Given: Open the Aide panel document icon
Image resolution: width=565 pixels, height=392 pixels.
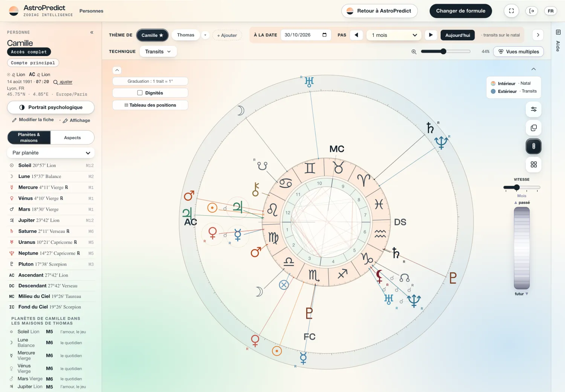Looking at the screenshot, I should point(558,32).
